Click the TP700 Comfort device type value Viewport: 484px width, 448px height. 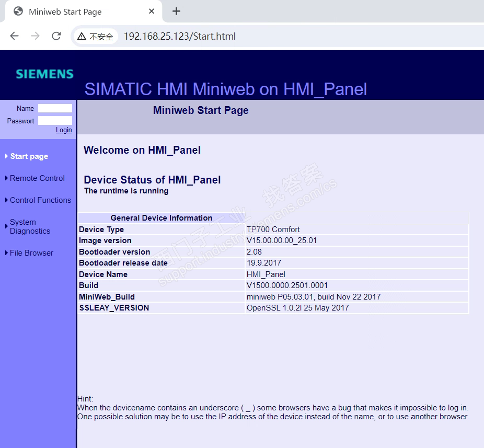click(273, 229)
